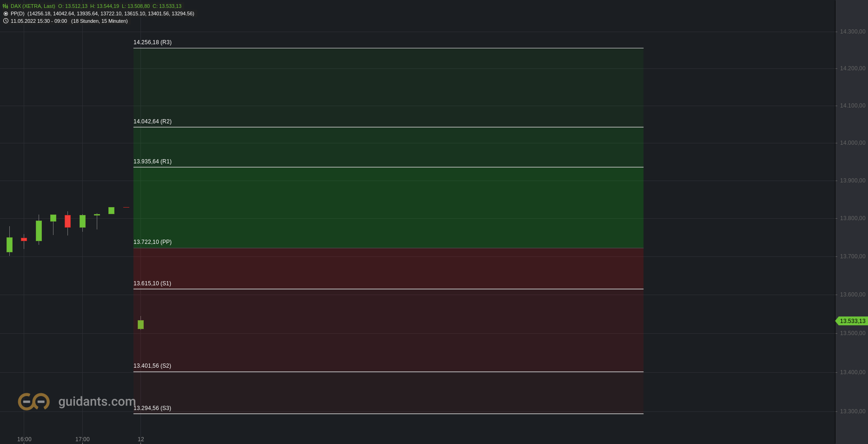Select the 13.722,10 (PP) pivot label
The width and height of the screenshot is (868, 444).
pos(153,242)
